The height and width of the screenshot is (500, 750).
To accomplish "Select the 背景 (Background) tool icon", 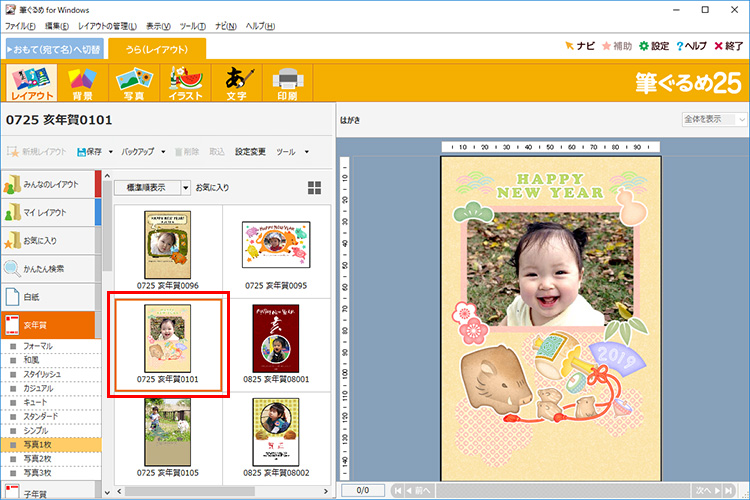I will point(82,83).
